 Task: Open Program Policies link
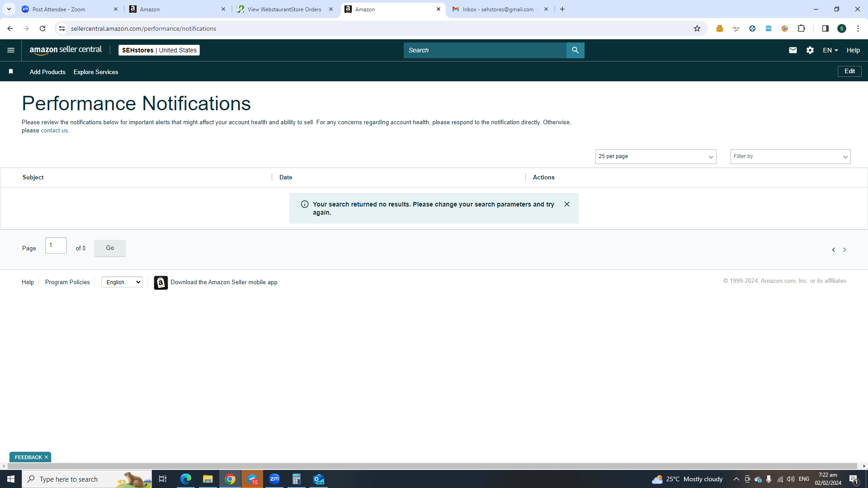67,282
